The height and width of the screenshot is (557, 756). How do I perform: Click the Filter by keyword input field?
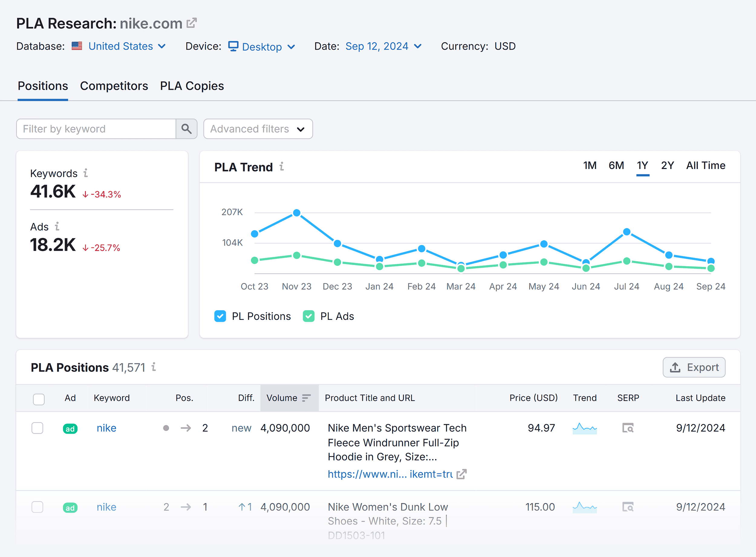tap(96, 129)
